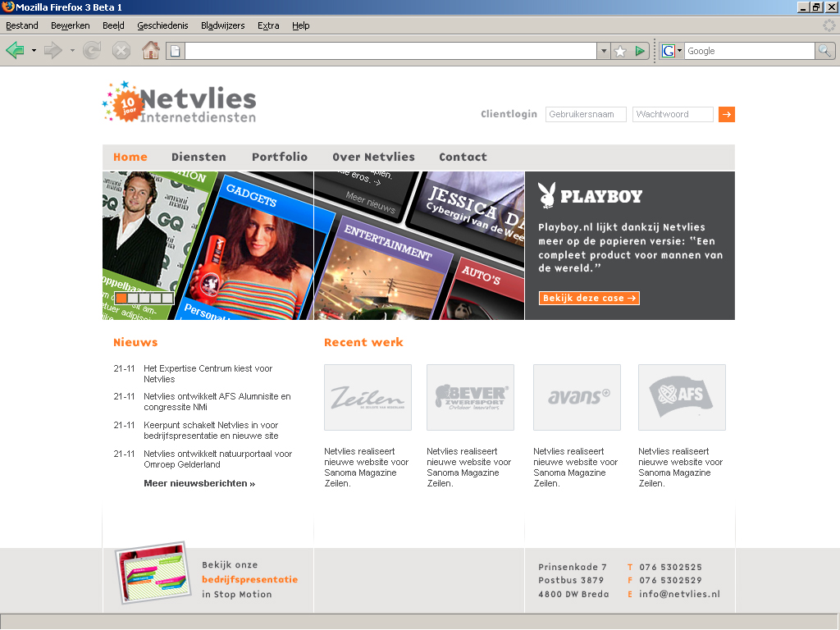Expand the address bar URL history dropdown
Screen dimensions: 840x630
[x=604, y=51]
